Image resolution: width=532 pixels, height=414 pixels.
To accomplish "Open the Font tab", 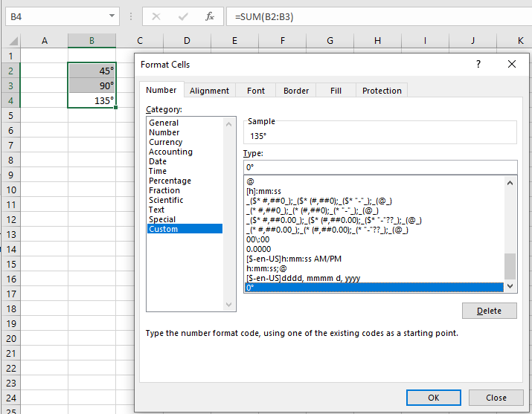I will pyautogui.click(x=255, y=91).
